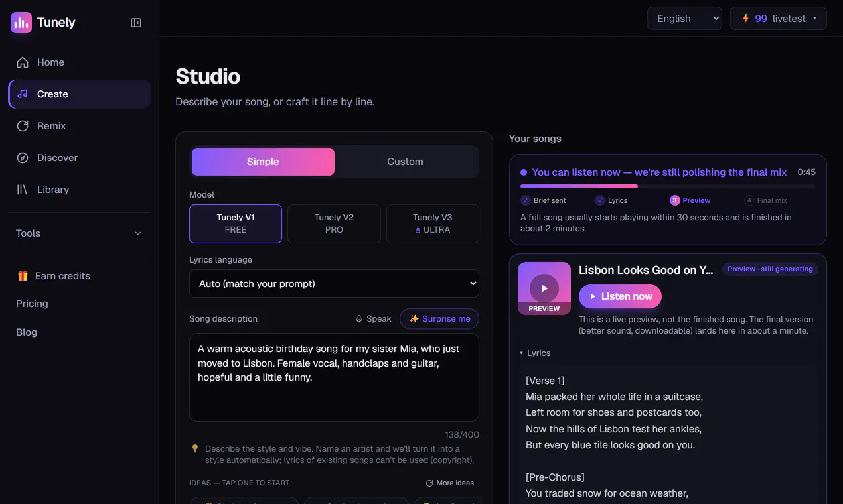The height and width of the screenshot is (504, 843).
Task: Click the 99 credits number
Action: click(x=761, y=19)
